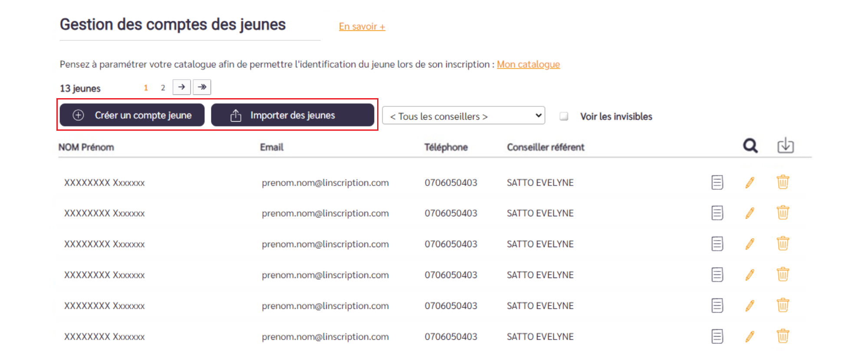Go to next page with single arrow

(181, 87)
